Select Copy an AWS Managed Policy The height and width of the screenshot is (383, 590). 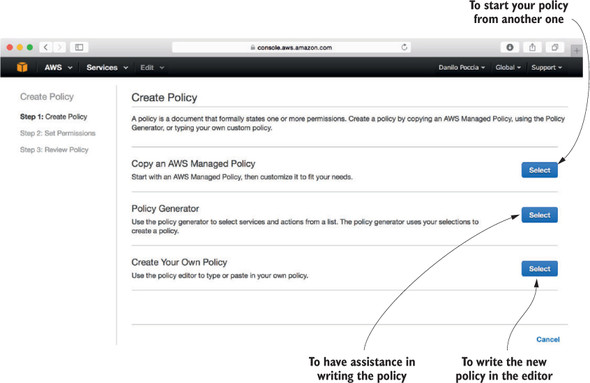(x=540, y=170)
